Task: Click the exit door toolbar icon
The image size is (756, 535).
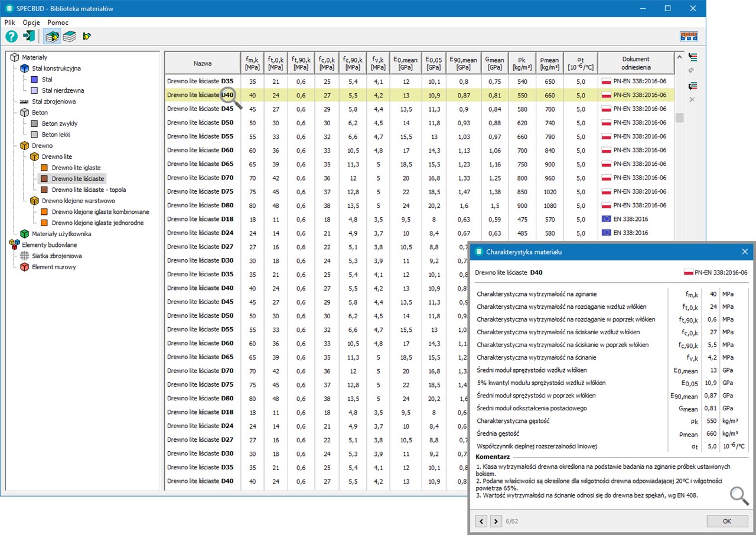Action: pos(29,37)
